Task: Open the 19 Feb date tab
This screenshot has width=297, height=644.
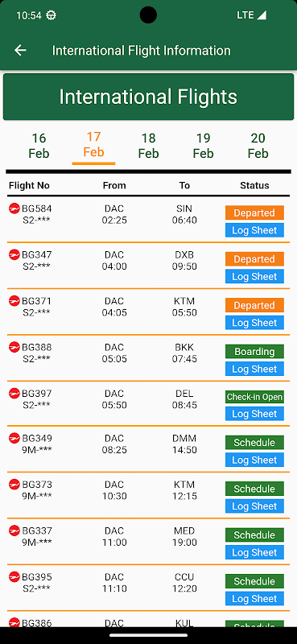Action: (203, 146)
